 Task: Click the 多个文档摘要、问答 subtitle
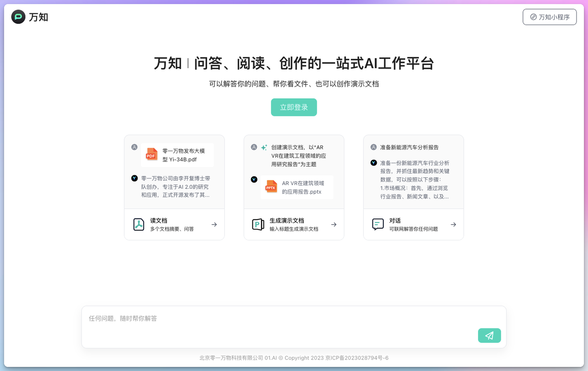pos(172,229)
